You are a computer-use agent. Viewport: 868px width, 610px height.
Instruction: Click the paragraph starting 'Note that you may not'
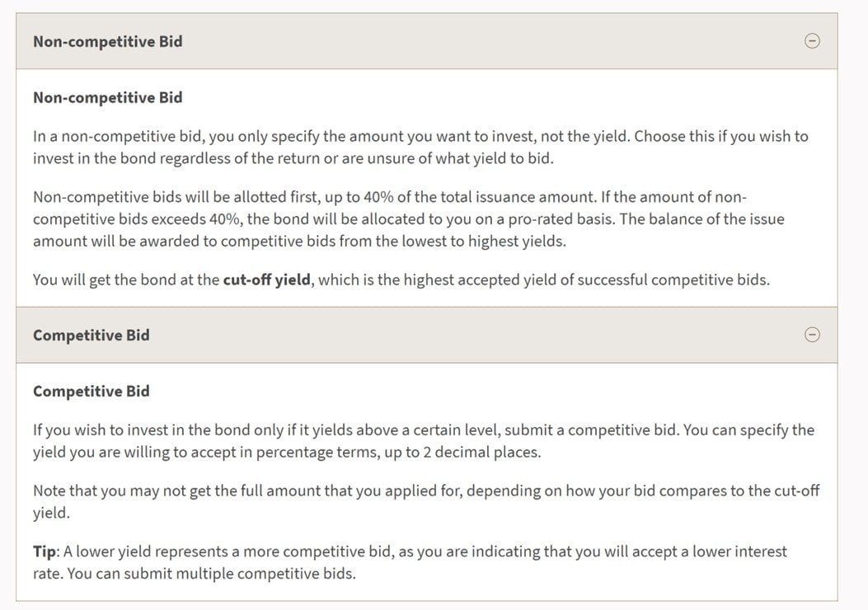pyautogui.click(x=426, y=501)
